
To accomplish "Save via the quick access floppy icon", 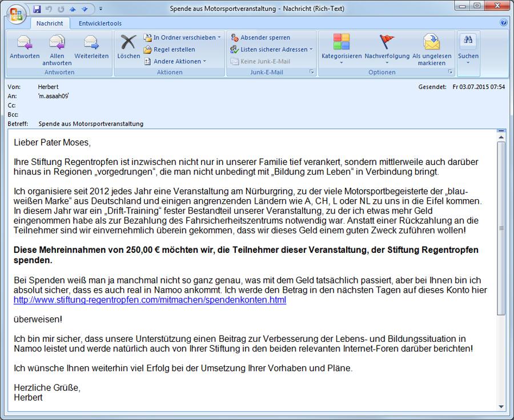I will pos(37,9).
